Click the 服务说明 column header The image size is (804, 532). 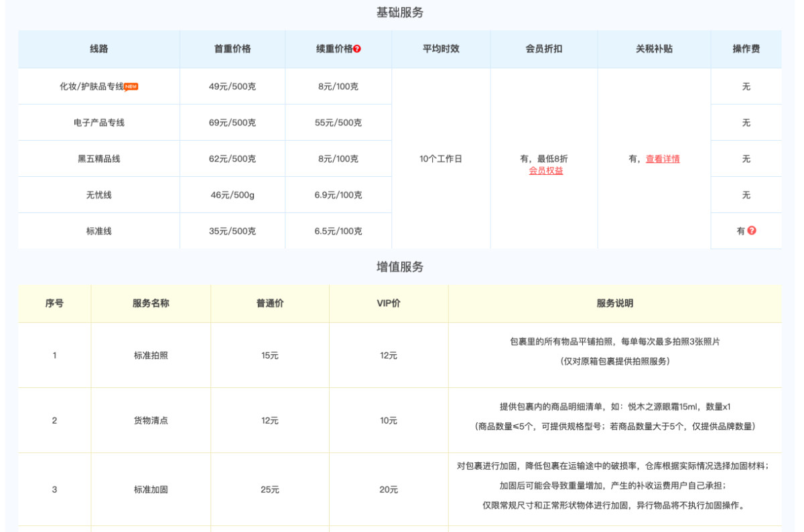[x=615, y=303]
